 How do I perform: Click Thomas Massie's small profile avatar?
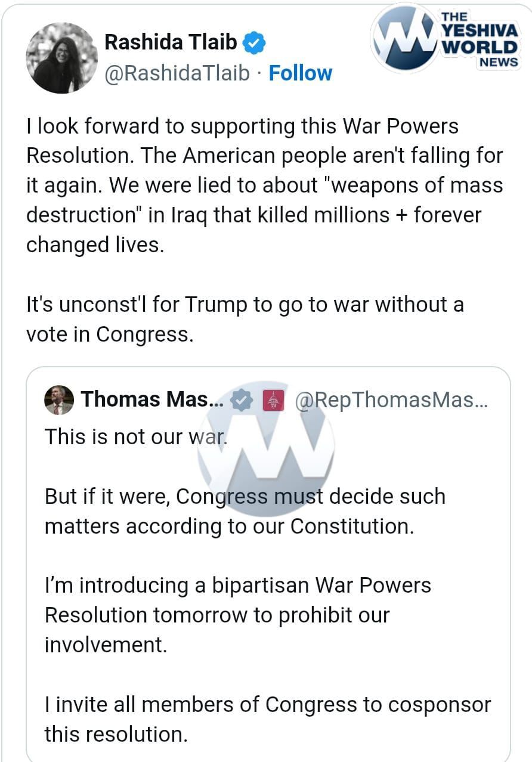click(x=59, y=399)
